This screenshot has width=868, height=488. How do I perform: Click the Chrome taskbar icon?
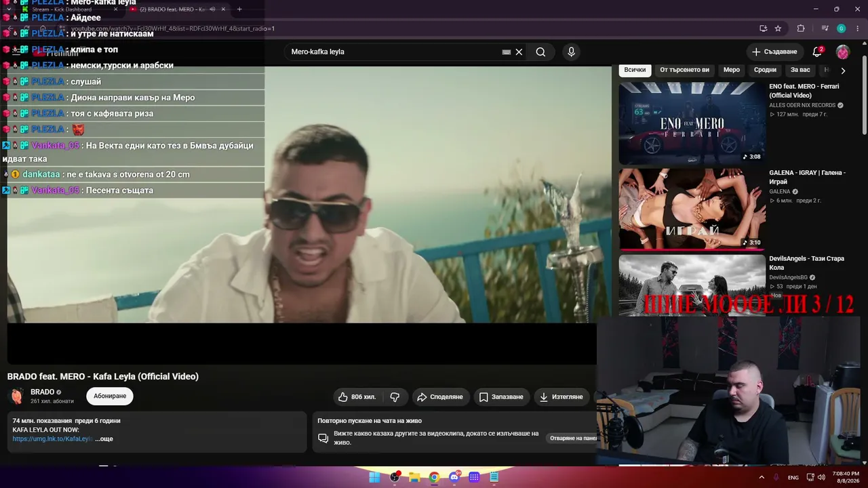(434, 477)
